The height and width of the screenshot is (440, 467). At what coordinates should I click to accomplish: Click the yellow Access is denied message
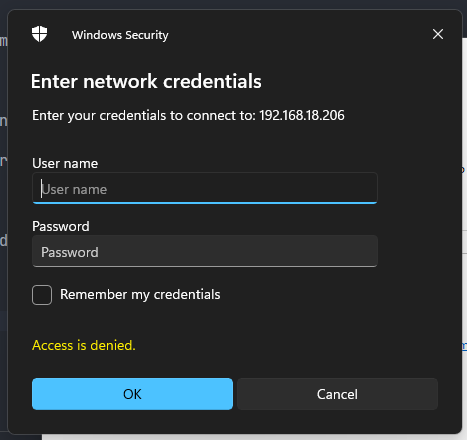point(84,345)
